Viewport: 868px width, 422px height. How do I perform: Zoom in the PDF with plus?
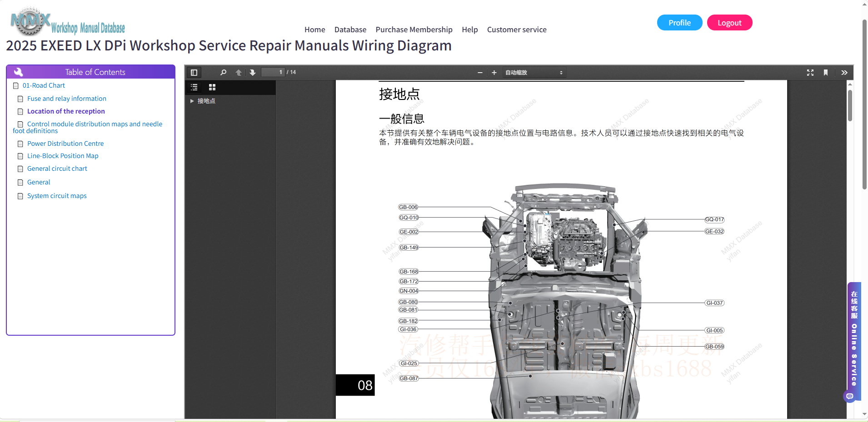[x=494, y=73]
